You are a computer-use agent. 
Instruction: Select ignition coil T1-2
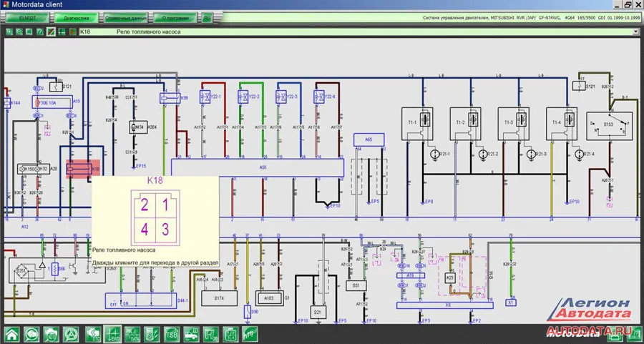pyautogui.click(x=465, y=124)
